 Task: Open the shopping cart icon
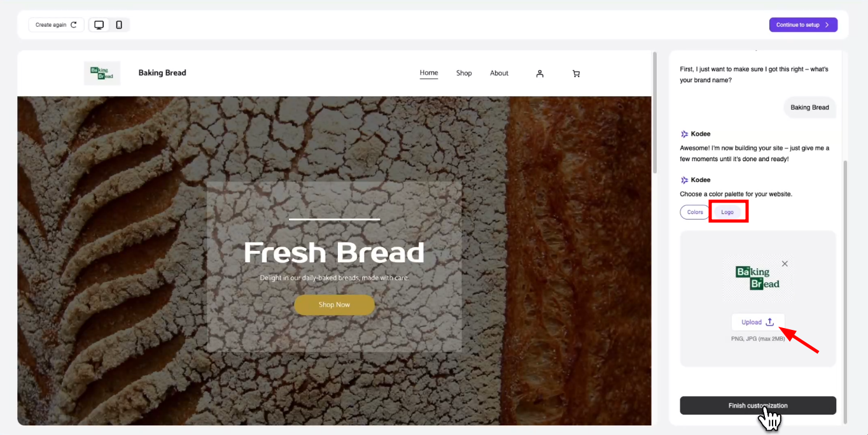pyautogui.click(x=576, y=74)
